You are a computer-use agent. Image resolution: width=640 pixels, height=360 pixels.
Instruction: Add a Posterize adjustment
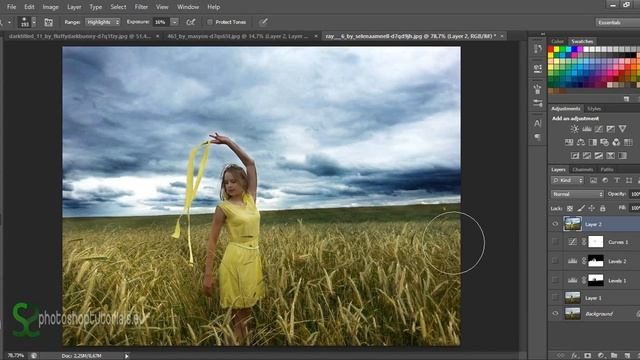point(587,156)
